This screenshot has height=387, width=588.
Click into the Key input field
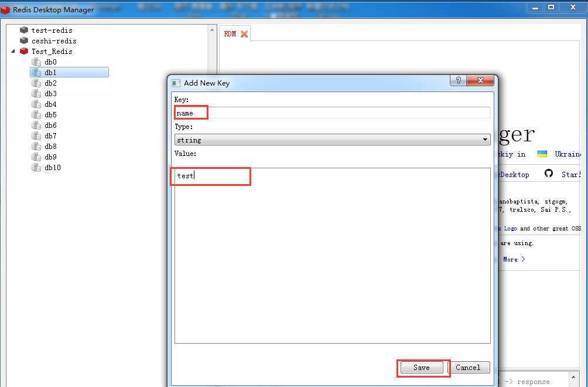tap(332, 113)
